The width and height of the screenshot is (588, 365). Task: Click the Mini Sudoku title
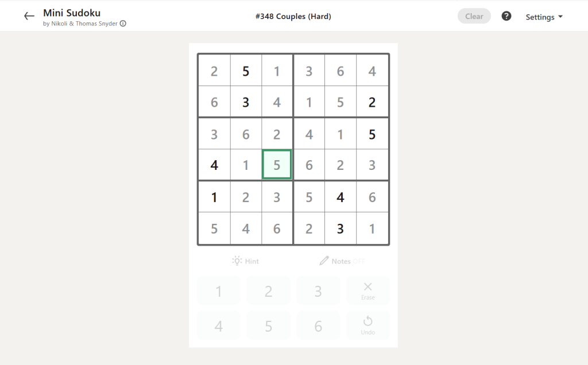point(72,13)
